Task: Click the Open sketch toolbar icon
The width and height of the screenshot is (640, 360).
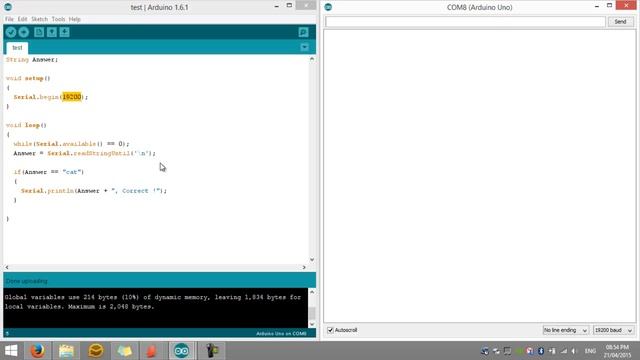Action: point(51,32)
